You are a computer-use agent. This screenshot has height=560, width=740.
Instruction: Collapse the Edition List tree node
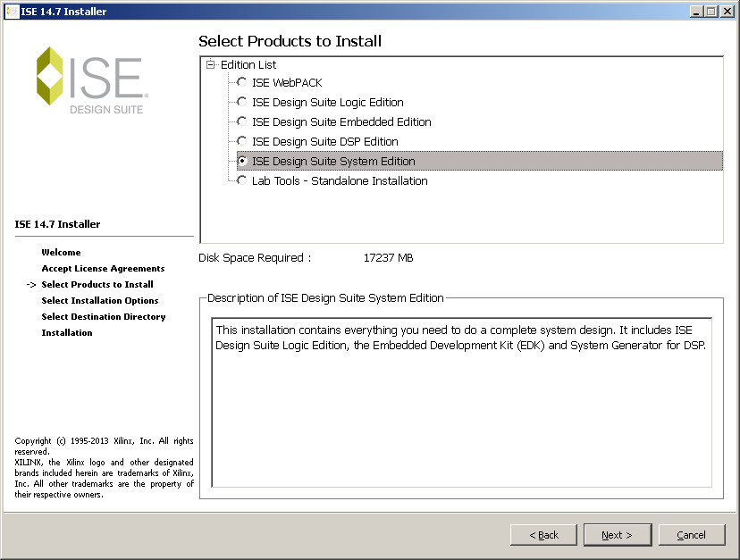click(211, 64)
